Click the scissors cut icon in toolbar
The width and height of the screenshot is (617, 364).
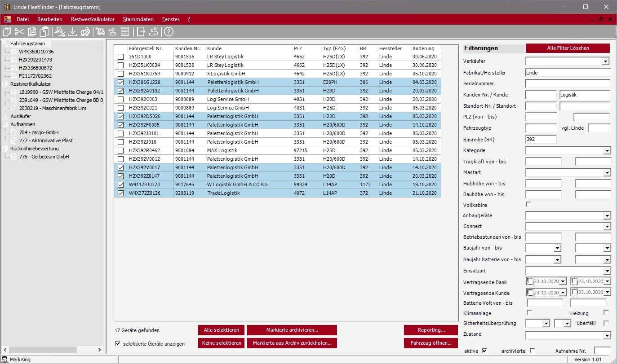(19, 31)
